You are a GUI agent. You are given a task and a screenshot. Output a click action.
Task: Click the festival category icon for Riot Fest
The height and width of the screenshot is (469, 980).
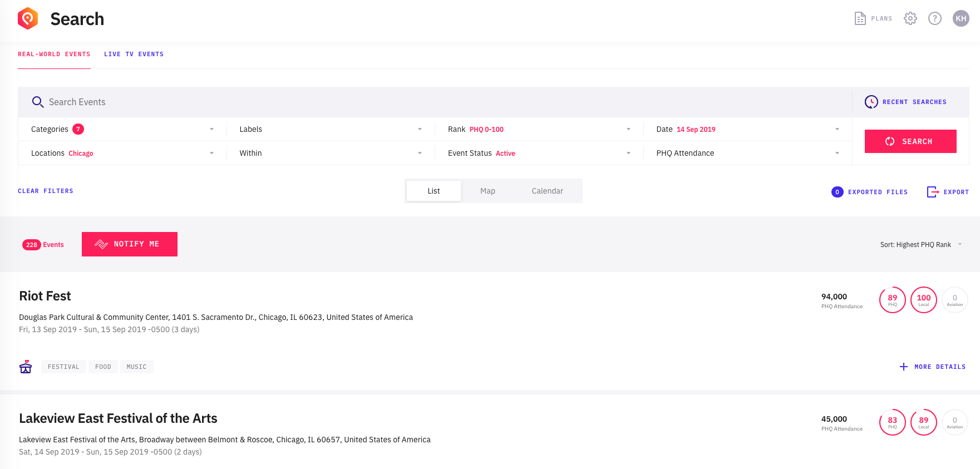(x=26, y=367)
